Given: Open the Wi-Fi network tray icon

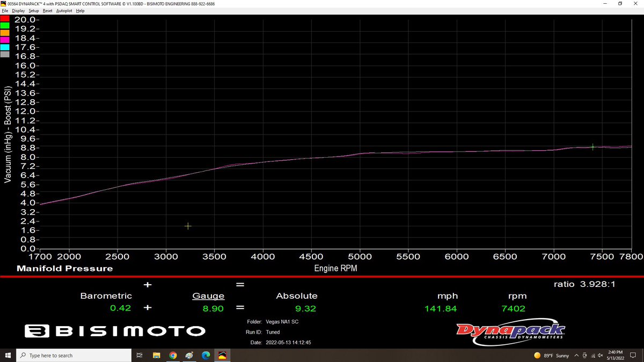Looking at the screenshot, I should pyautogui.click(x=592, y=355).
